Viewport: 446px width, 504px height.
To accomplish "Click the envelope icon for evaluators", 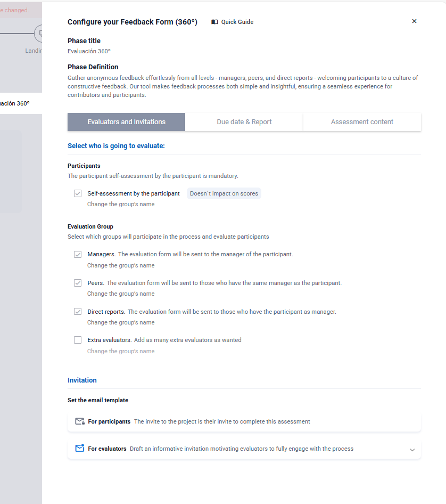I will (x=80, y=449).
